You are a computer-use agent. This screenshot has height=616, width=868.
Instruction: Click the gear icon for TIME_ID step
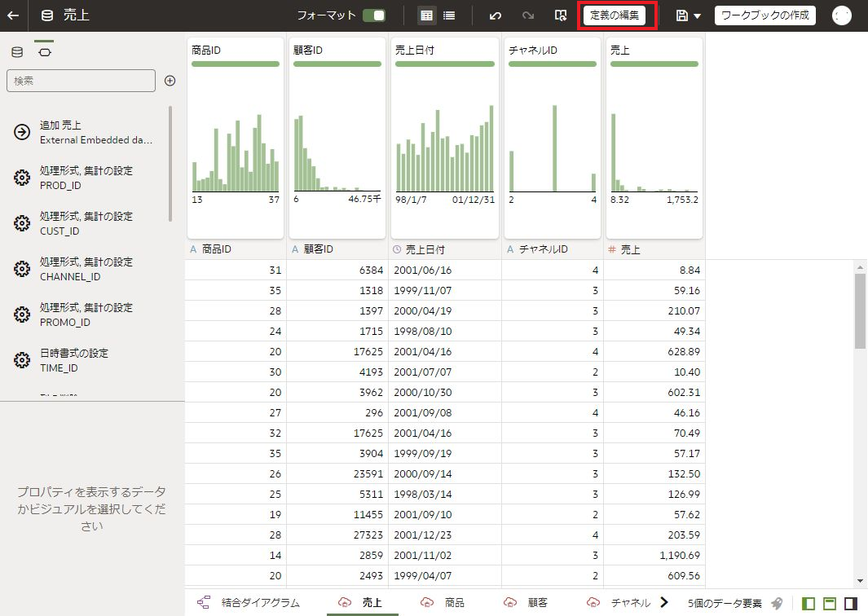pyautogui.click(x=22, y=360)
